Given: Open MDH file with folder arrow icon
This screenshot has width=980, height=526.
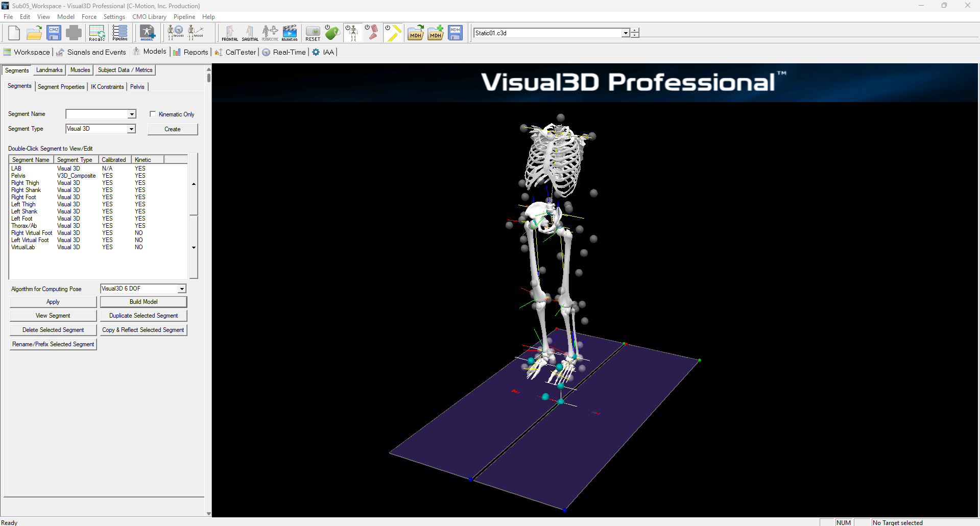Looking at the screenshot, I should (415, 33).
